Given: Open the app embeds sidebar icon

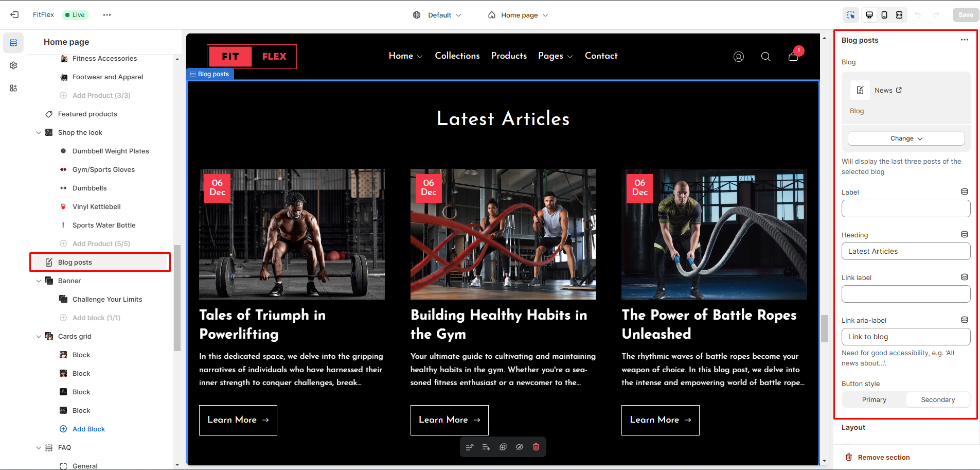Looking at the screenshot, I should coord(13,88).
